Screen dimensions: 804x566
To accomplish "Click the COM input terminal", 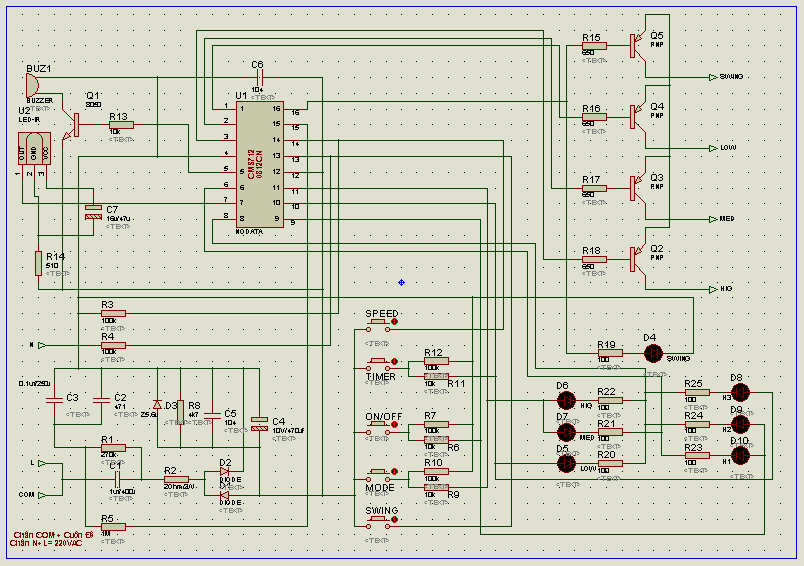I will tap(42, 495).
